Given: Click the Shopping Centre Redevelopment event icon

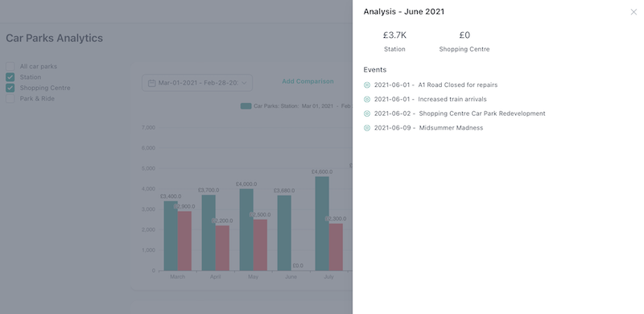Looking at the screenshot, I should click(367, 114).
